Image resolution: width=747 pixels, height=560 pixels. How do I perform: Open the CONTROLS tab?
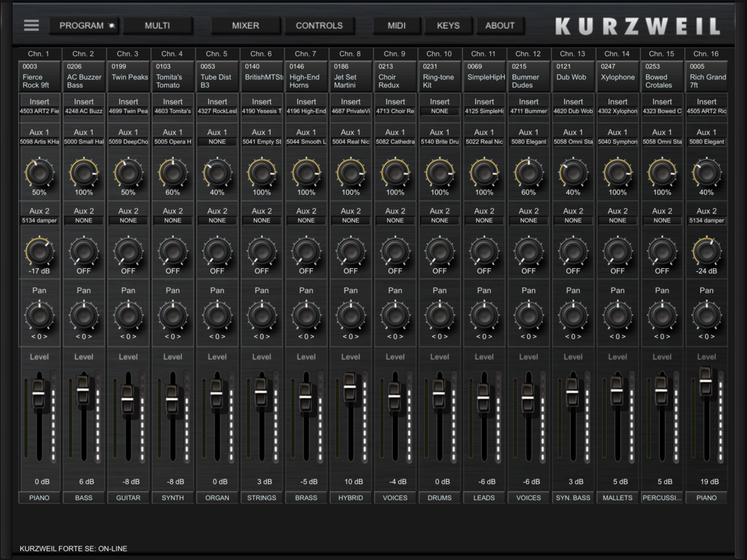point(319,26)
